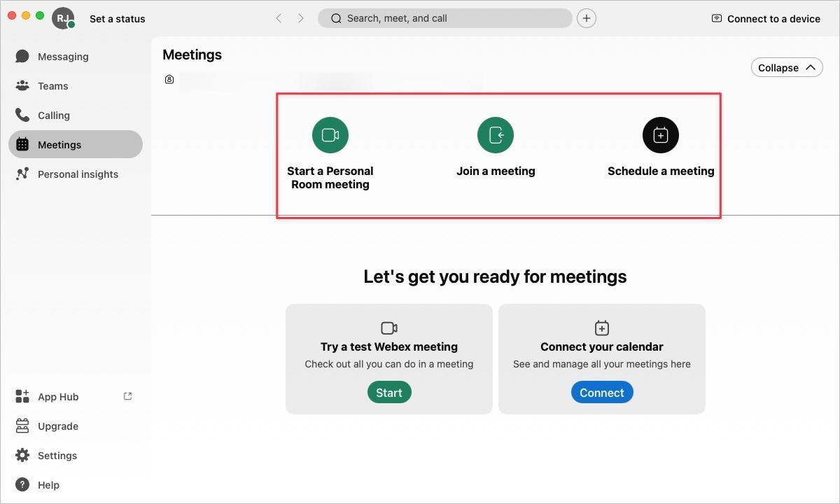Click the RJ profile avatar
Viewport: 840px width, 504px height.
pos(63,19)
